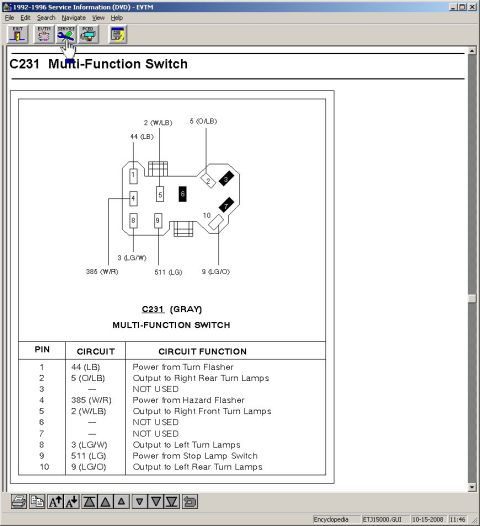
Task: Open the File menu
Action: coord(9,18)
